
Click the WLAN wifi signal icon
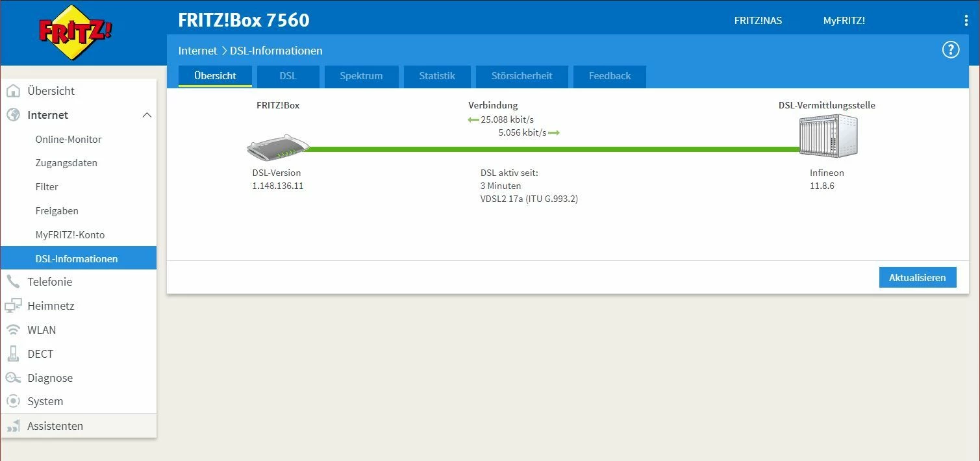(14, 330)
